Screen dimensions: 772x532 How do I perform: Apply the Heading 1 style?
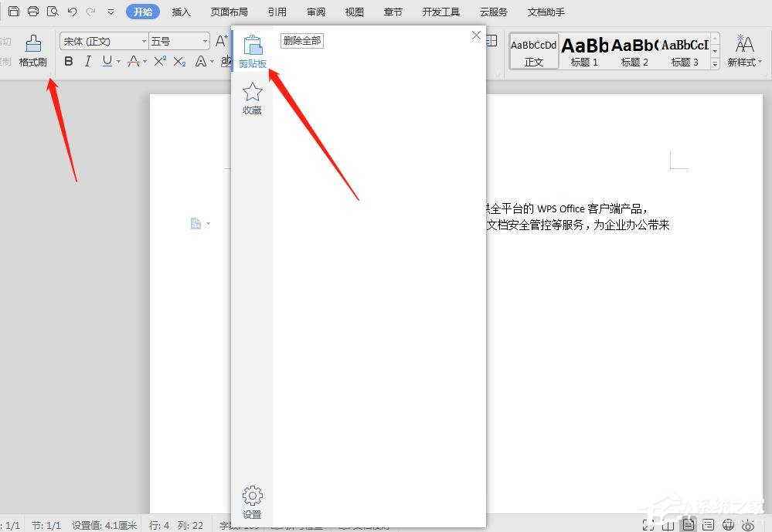[584, 51]
